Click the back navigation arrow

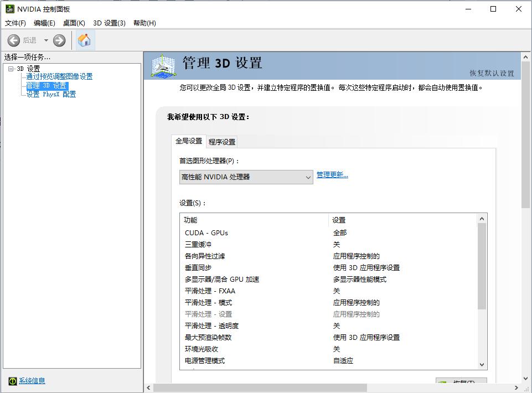pos(13,40)
